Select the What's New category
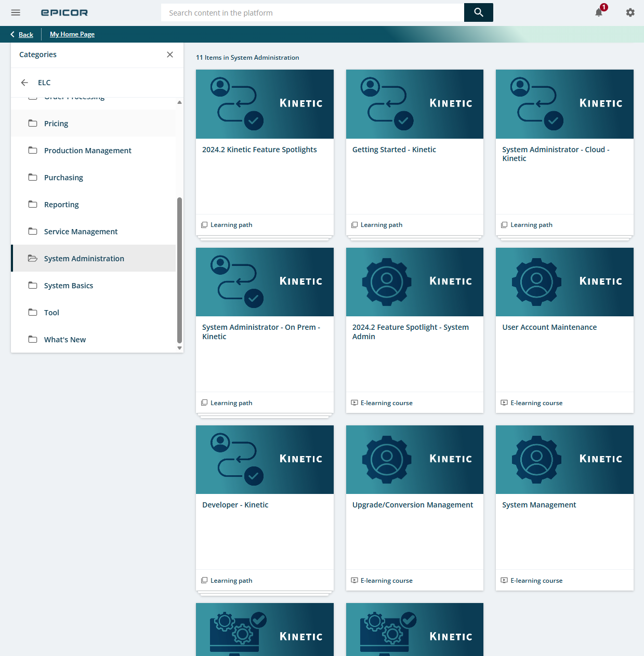This screenshot has width=644, height=656. click(94, 340)
